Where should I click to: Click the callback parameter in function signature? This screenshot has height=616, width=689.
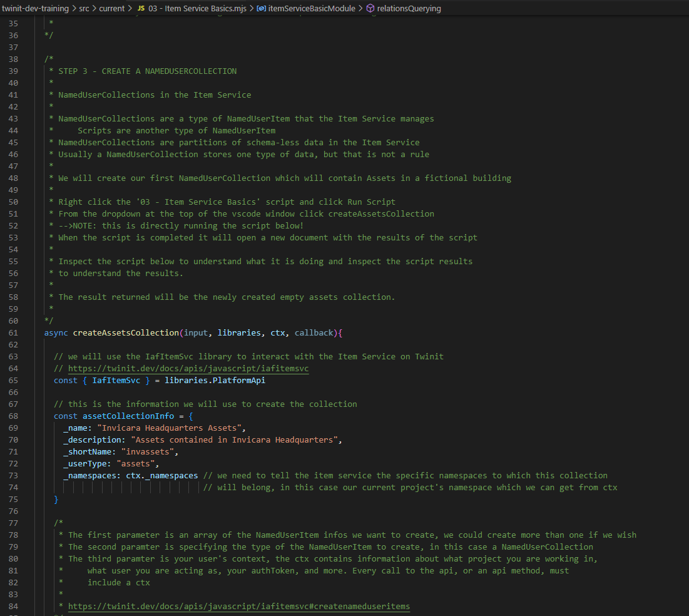tap(314, 333)
